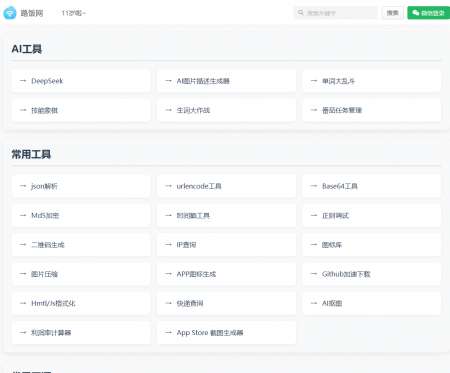450x373 pixels.
Task: Click the arrow icon beside DeepSeek
Action: click(x=23, y=81)
